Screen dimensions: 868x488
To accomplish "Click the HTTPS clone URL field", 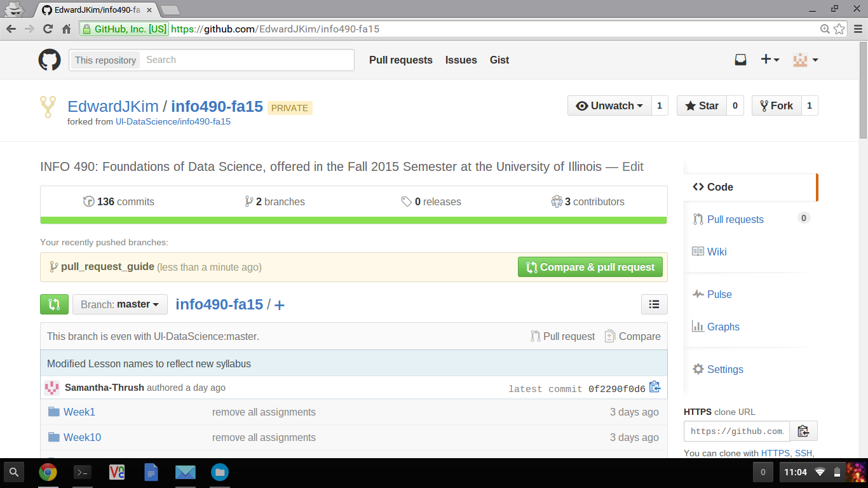I will [x=736, y=431].
